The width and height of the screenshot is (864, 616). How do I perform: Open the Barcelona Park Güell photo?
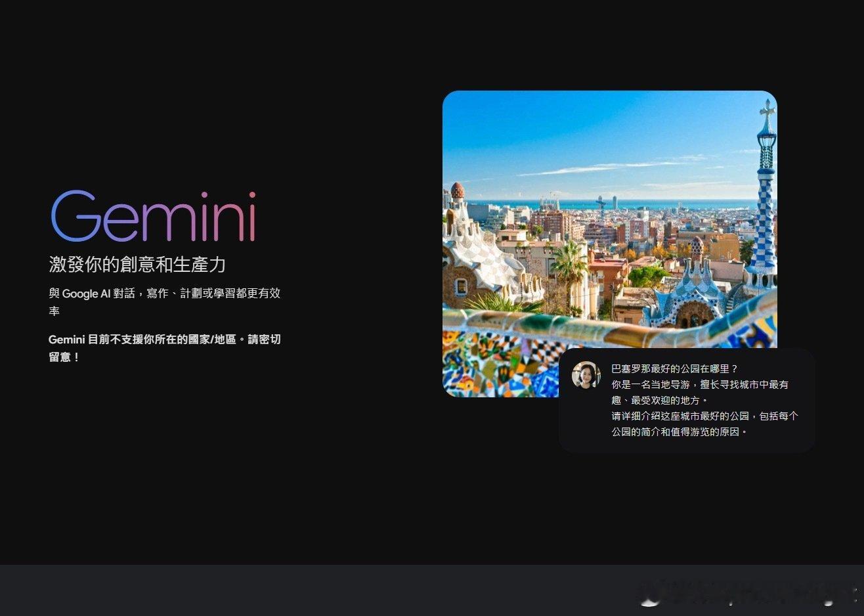609,244
